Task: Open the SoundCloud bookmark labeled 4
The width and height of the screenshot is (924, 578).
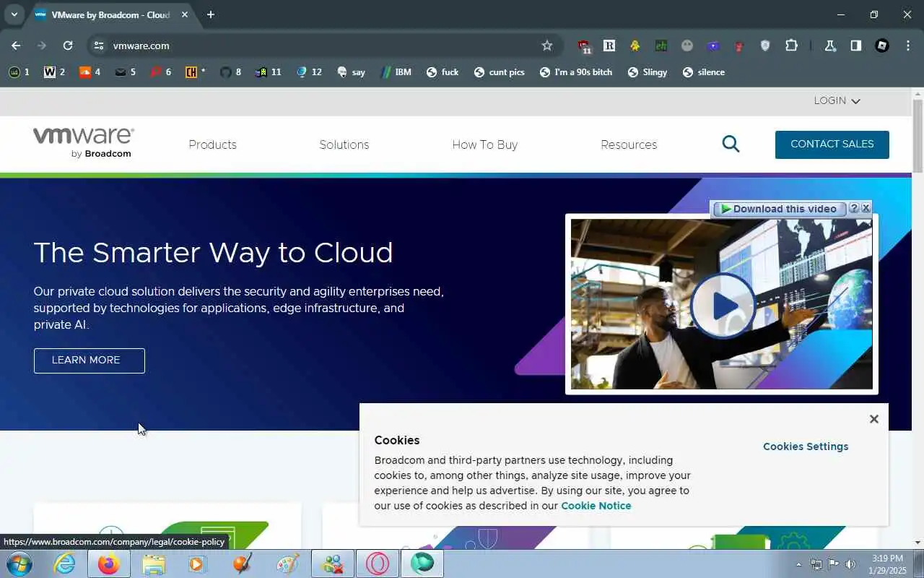Action: 90,72
